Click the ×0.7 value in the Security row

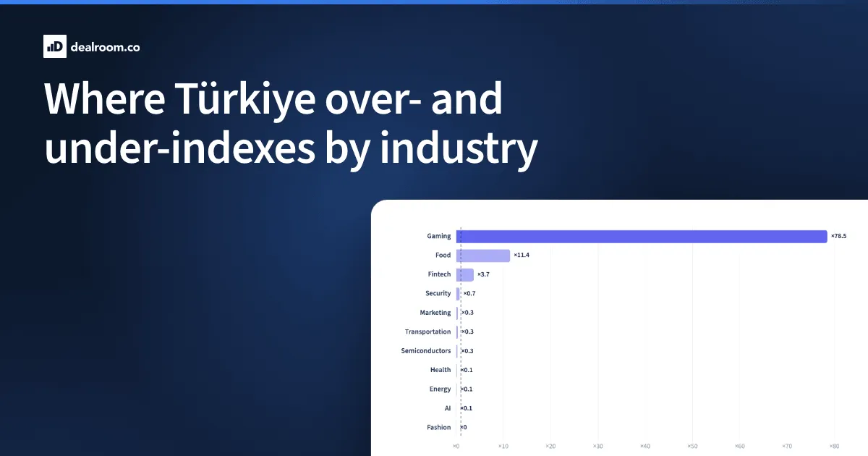coord(469,294)
